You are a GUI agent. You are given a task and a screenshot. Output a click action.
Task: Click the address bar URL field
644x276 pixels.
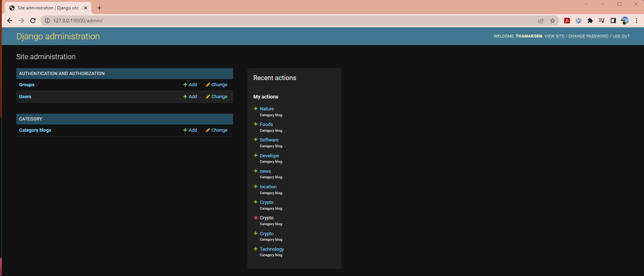pyautogui.click(x=253, y=21)
